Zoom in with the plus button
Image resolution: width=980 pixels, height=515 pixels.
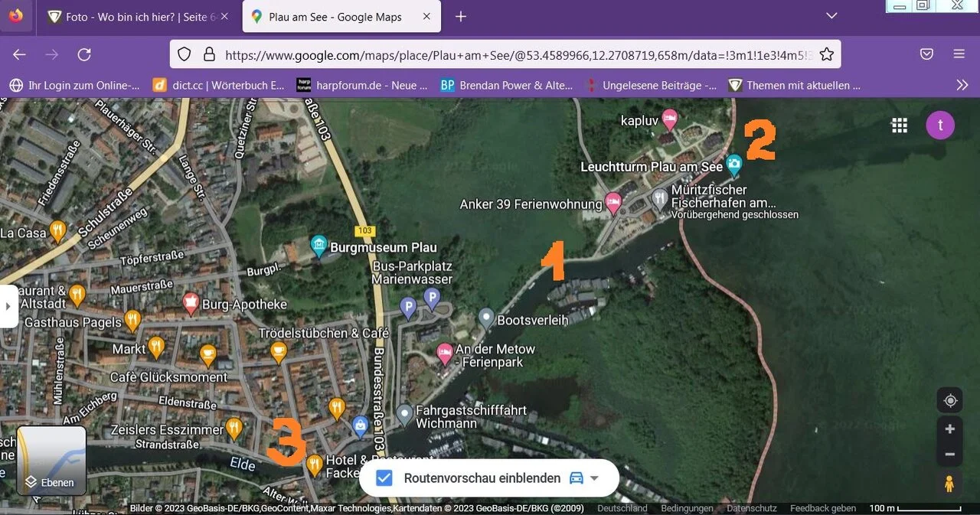tap(950, 429)
